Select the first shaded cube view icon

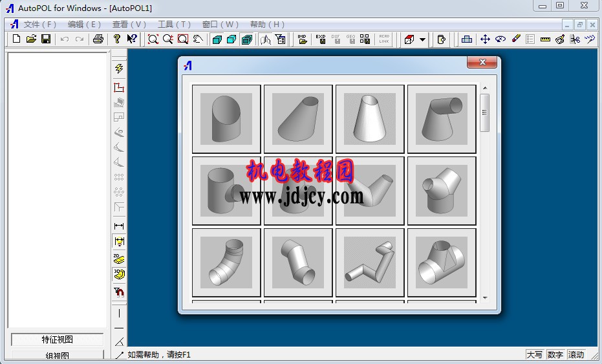point(217,39)
